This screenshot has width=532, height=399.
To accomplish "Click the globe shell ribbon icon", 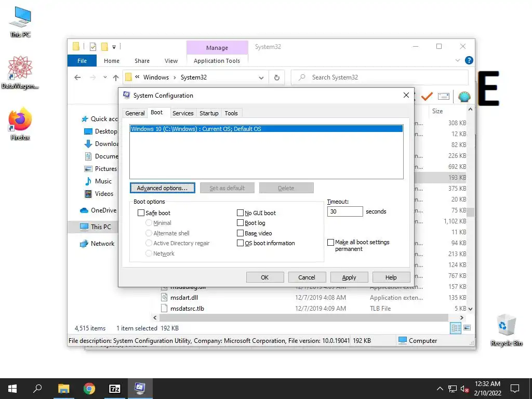I will click(464, 97).
